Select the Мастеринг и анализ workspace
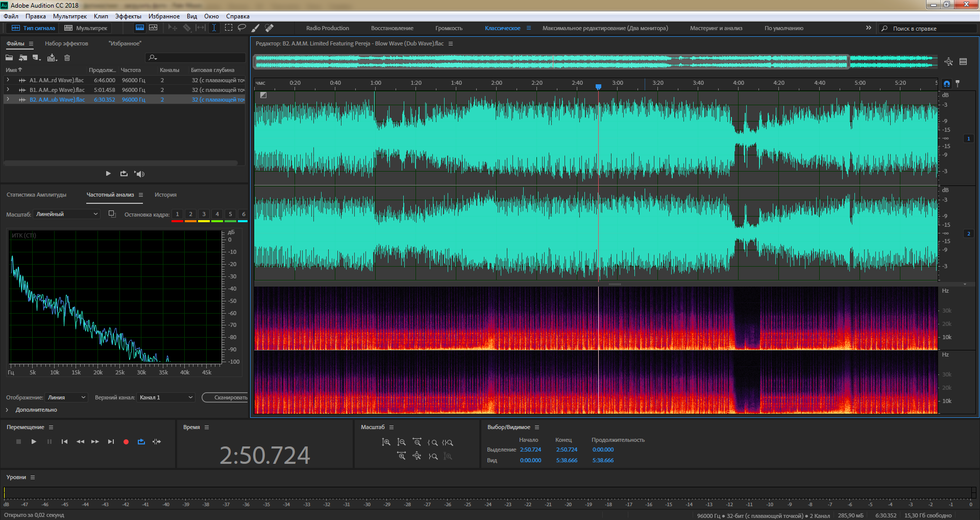Screen dimensions: 980x520 pos(716,29)
